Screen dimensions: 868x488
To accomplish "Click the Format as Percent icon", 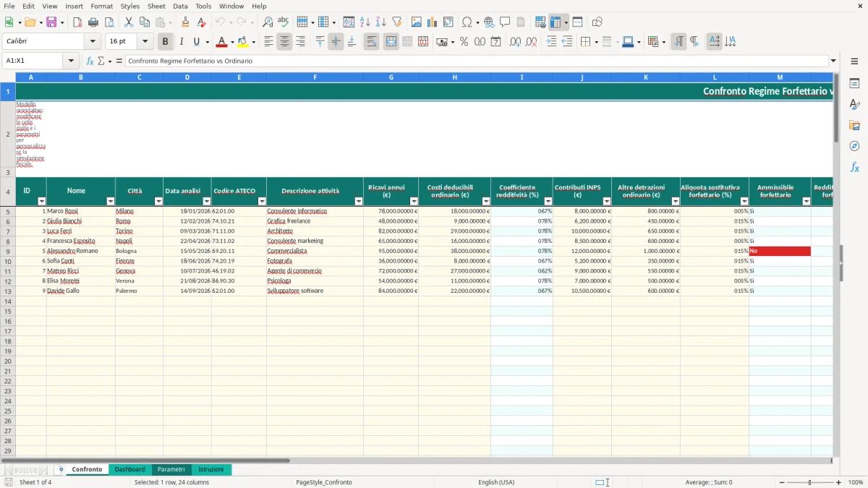I will click(464, 42).
